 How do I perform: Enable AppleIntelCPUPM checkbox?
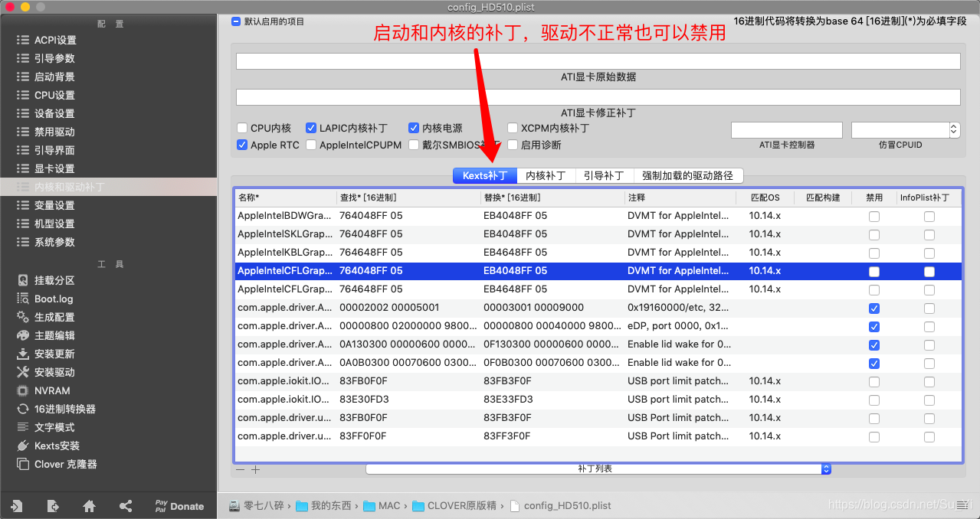point(311,145)
